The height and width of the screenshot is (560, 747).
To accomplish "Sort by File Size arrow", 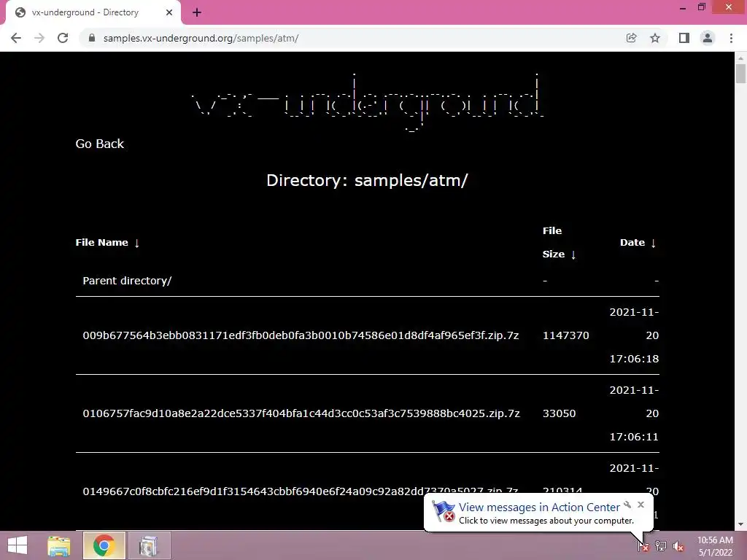I will (573, 254).
